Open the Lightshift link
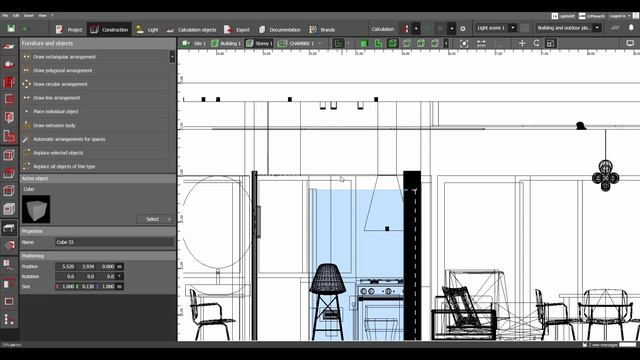Image resolution: width=640 pixels, height=360 pixels. (563, 16)
